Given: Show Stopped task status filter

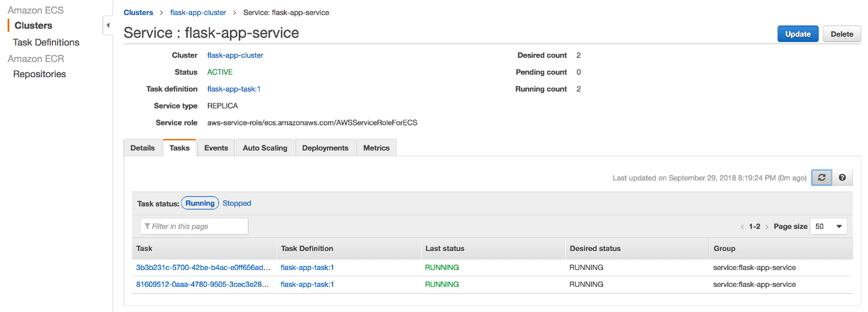Looking at the screenshot, I should (x=237, y=203).
